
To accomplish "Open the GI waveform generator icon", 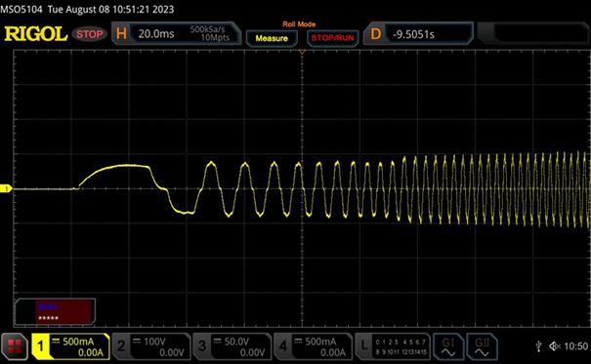I will pyautogui.click(x=448, y=346).
